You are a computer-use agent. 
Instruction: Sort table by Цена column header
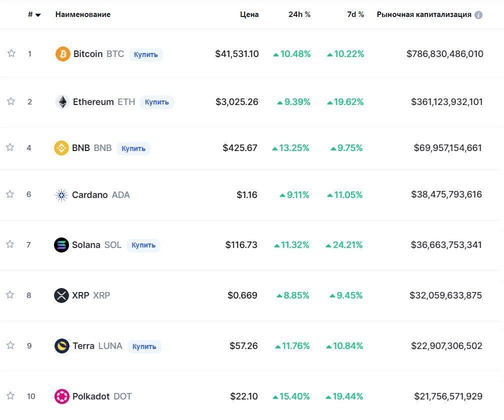point(249,14)
